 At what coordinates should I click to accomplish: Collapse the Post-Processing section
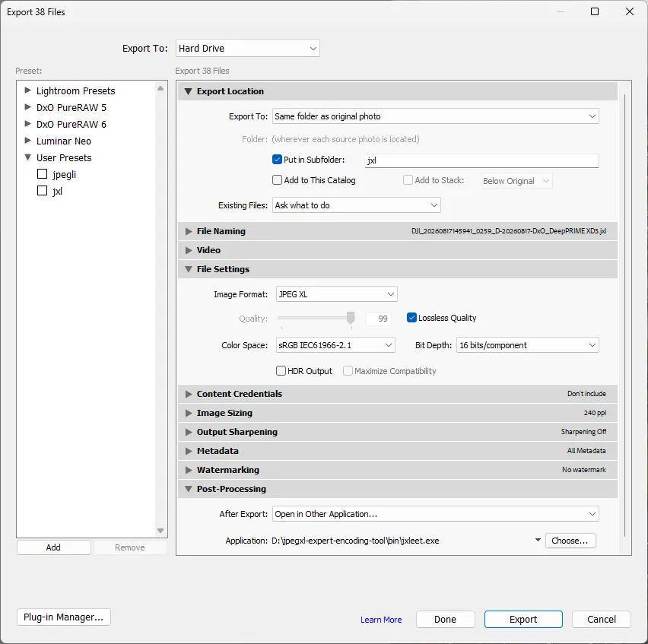click(189, 489)
